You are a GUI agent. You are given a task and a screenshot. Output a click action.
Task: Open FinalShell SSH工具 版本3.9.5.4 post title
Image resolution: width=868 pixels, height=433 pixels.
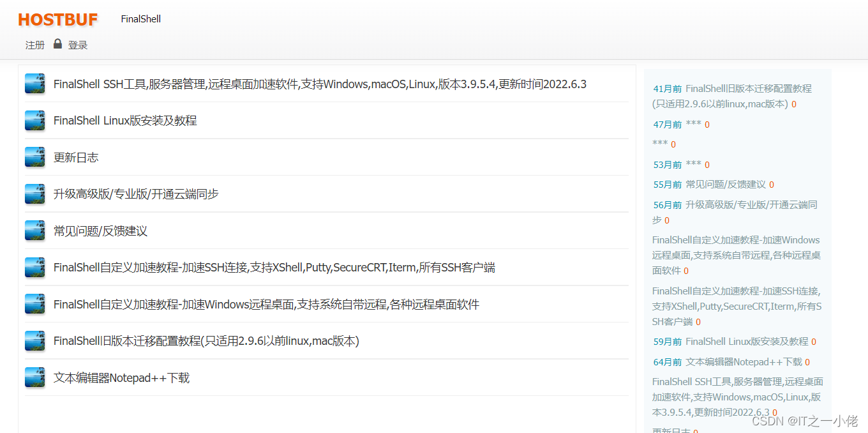point(320,84)
